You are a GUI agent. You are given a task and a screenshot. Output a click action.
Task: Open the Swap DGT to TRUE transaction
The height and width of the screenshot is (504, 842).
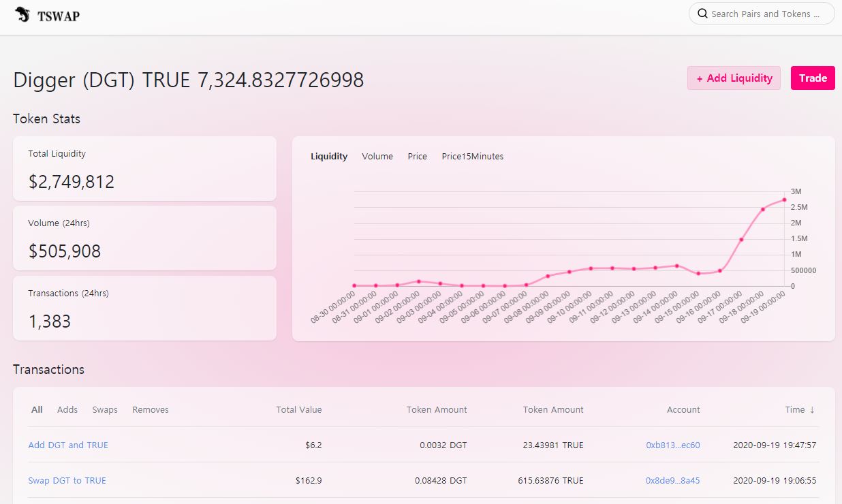(x=67, y=481)
